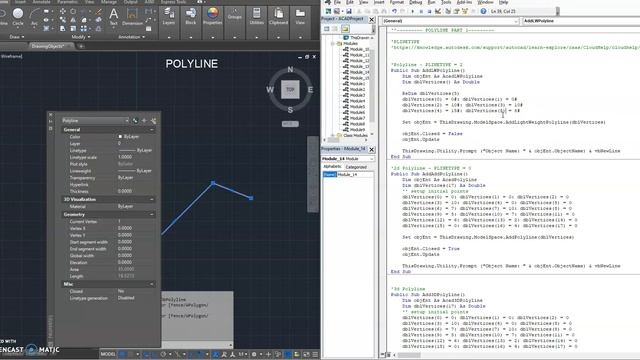Toggle grid display in status bar
The image size is (640, 360).
pos(122,354)
